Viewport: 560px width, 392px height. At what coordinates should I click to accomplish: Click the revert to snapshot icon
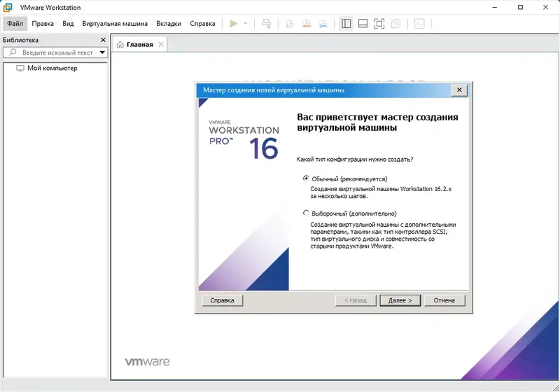point(307,24)
